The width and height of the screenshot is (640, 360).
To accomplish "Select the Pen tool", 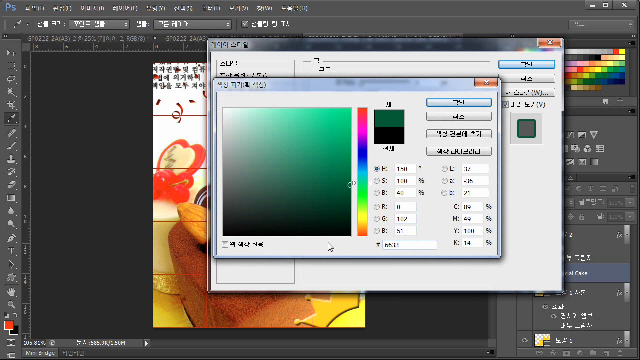I will [11, 238].
